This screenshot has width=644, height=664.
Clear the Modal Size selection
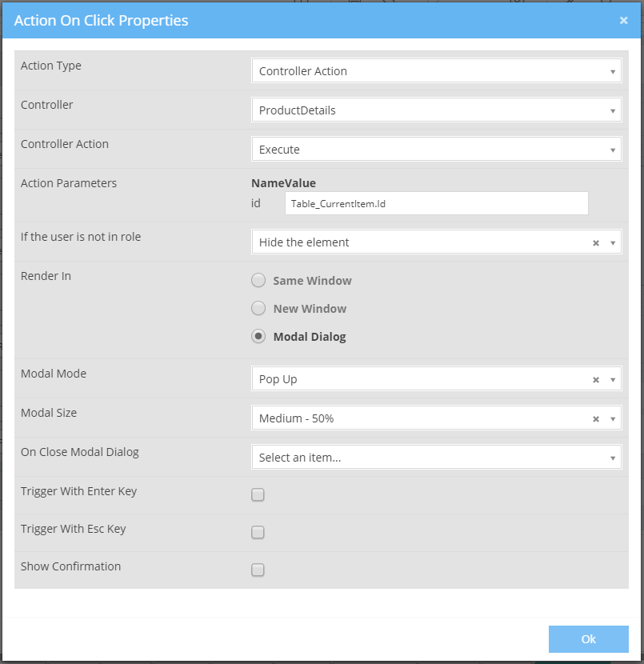coord(596,418)
